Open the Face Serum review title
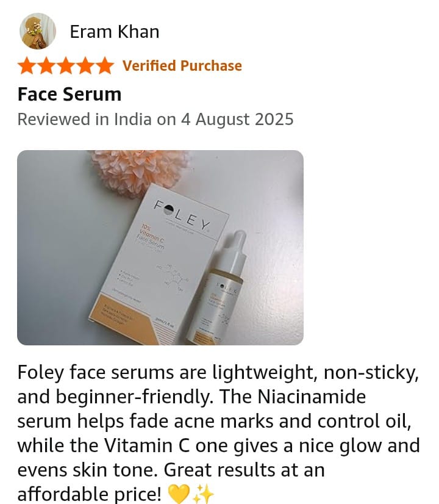 point(70,94)
